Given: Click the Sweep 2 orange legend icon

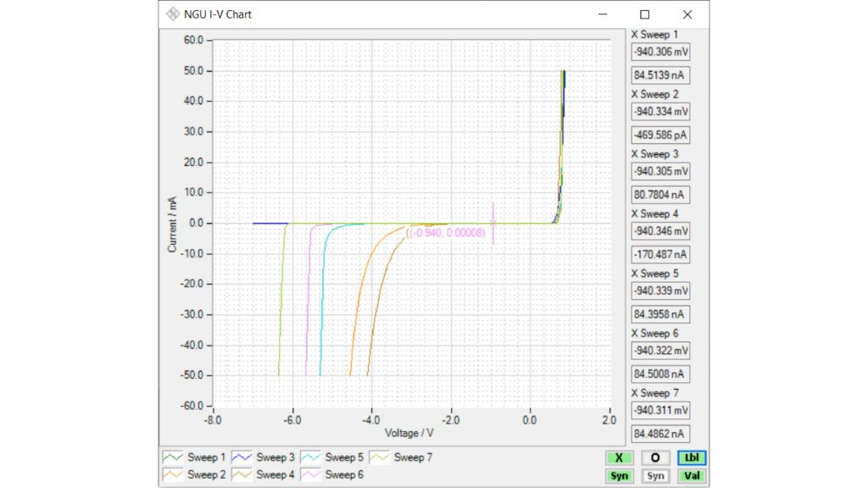Looking at the screenshot, I should coord(173,474).
